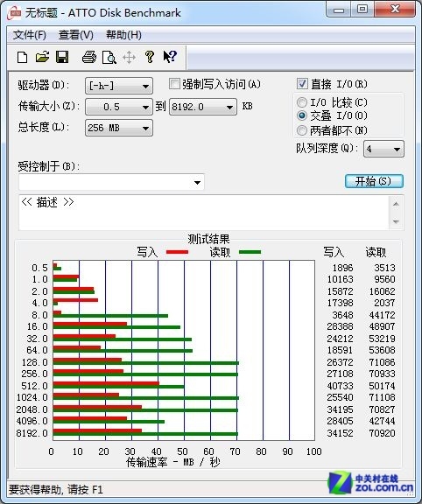Click read value 44172

[382, 315]
